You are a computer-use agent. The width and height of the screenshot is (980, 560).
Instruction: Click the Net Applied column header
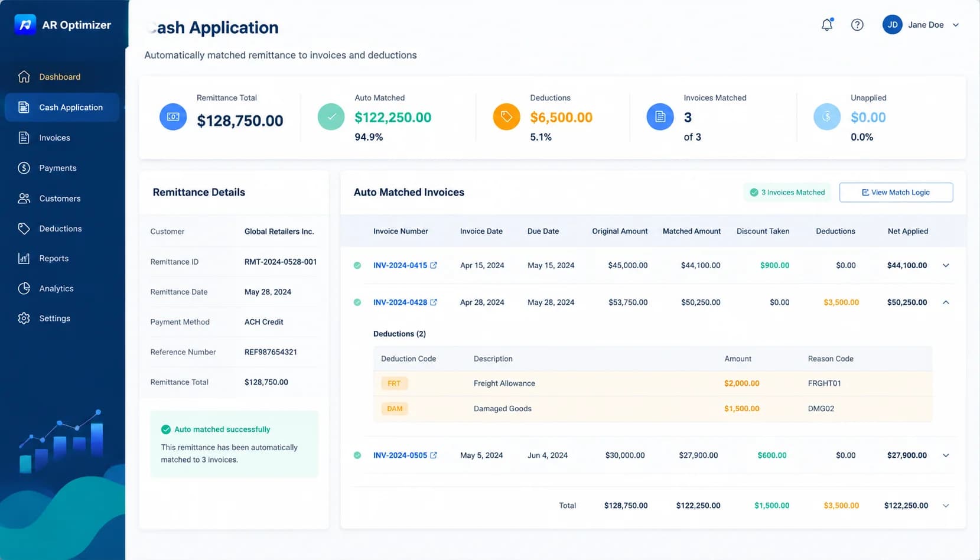click(907, 231)
